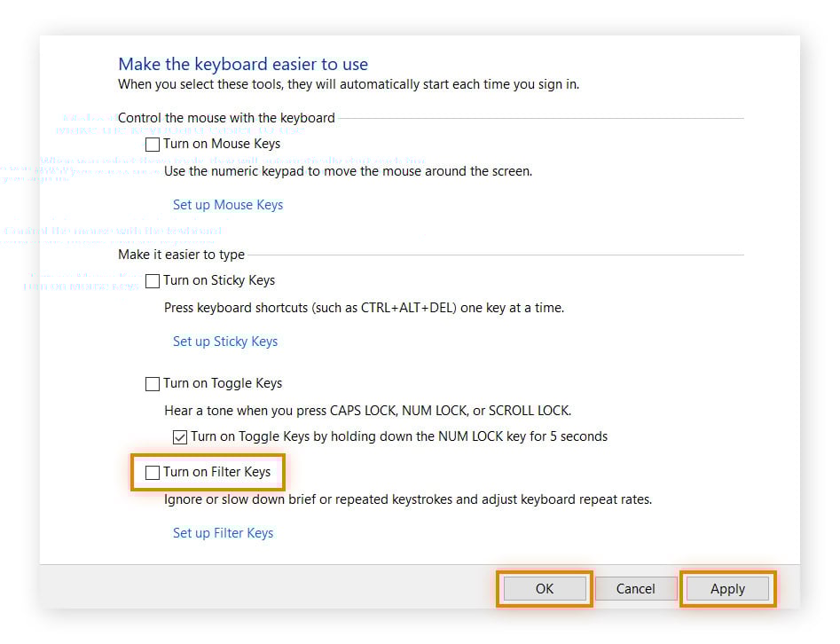This screenshot has width=840, height=644.
Task: Enable the Turn on Filter Keys checkbox
Action: coord(153,473)
